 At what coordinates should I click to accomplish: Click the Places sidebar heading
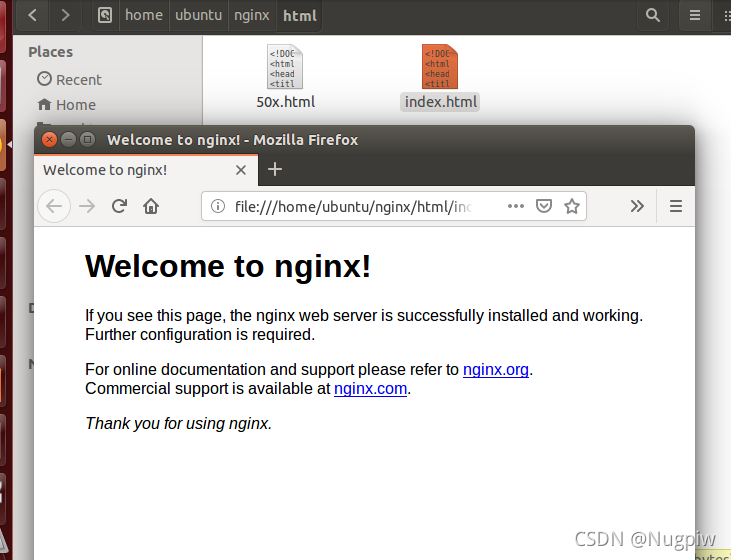(x=50, y=52)
